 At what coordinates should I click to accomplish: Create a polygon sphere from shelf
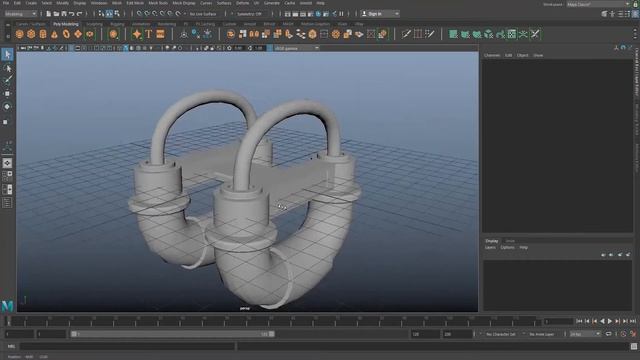click(19, 34)
